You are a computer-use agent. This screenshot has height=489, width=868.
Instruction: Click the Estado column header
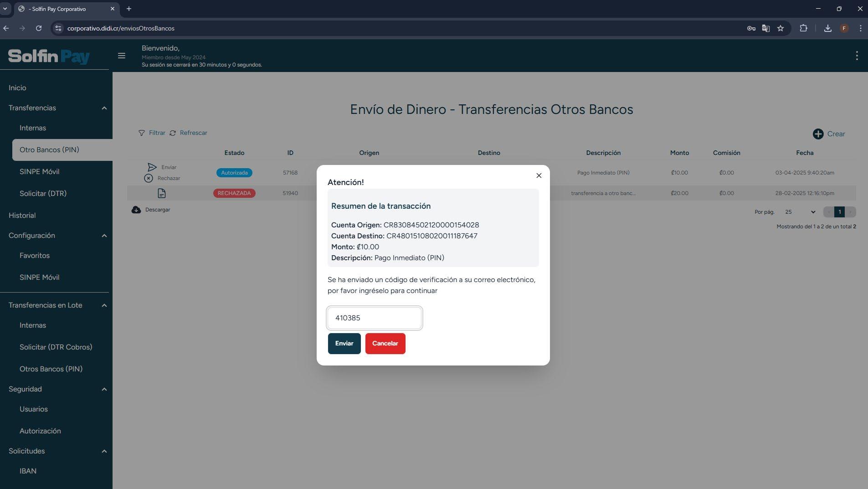tap(234, 153)
